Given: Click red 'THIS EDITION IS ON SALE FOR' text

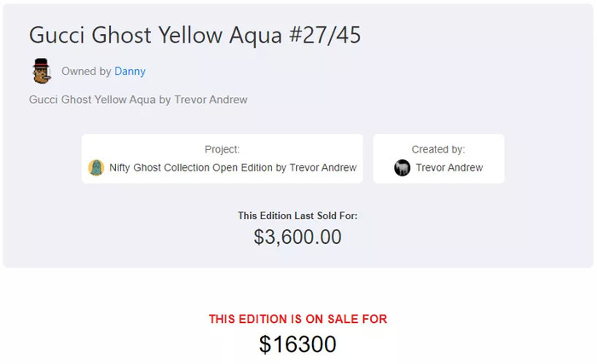Looking at the screenshot, I should [x=298, y=319].
